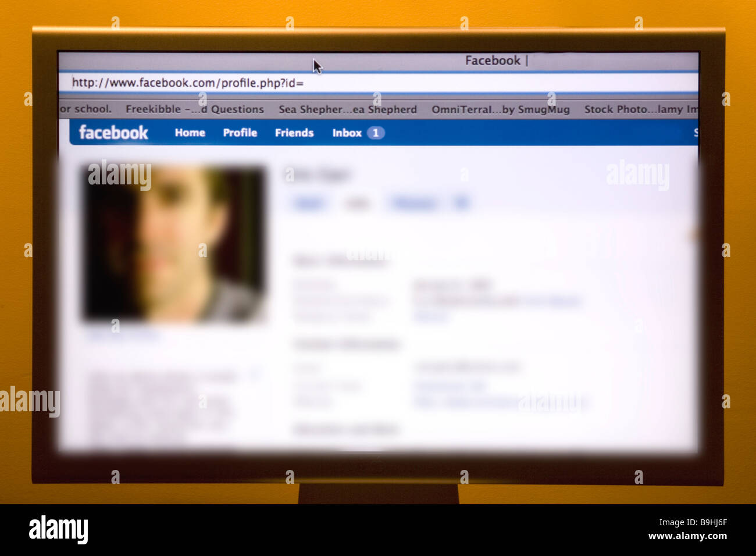The width and height of the screenshot is (756, 556).
Task: Click the Inbox unread count badge
Action: [x=376, y=133]
